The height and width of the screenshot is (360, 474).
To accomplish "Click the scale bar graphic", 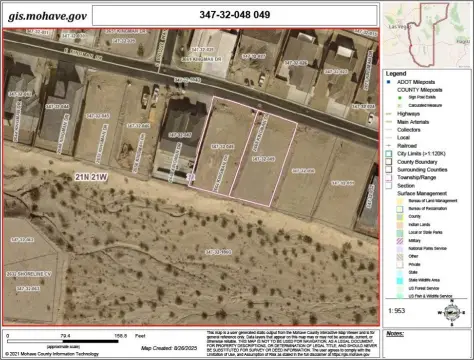I will click(x=62, y=341).
